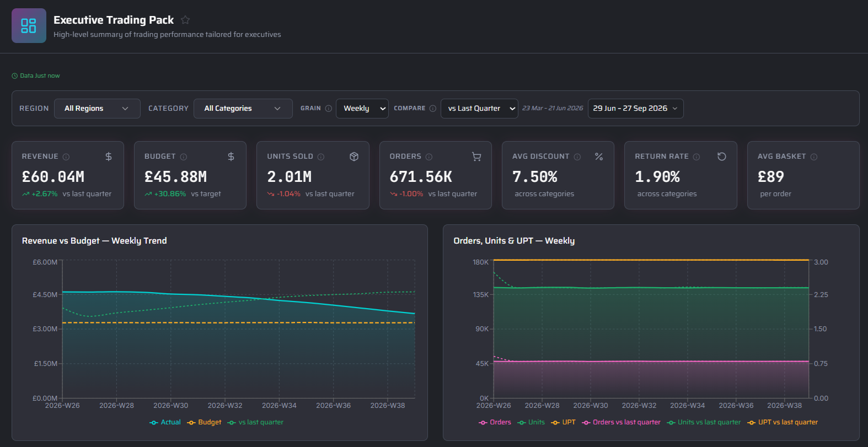Click the +2.67% revenue change text
The width and height of the screenshot is (868, 447).
pyautogui.click(x=45, y=194)
